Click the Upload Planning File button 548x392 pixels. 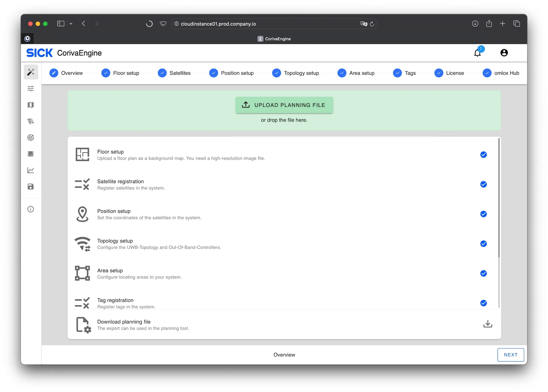click(284, 105)
